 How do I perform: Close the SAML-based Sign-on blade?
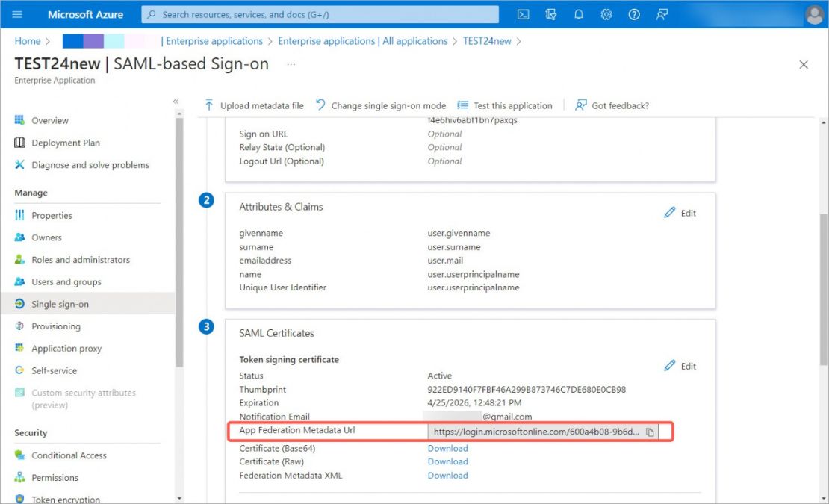804,64
